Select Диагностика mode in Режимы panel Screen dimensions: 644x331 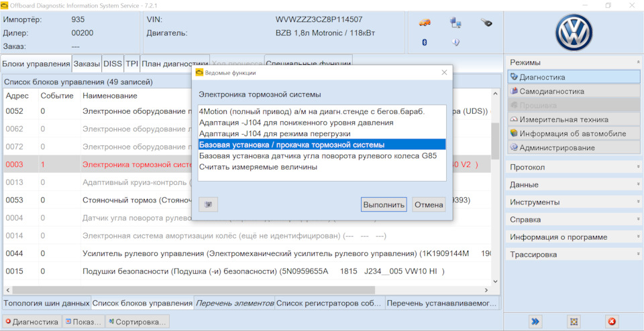[574, 76]
